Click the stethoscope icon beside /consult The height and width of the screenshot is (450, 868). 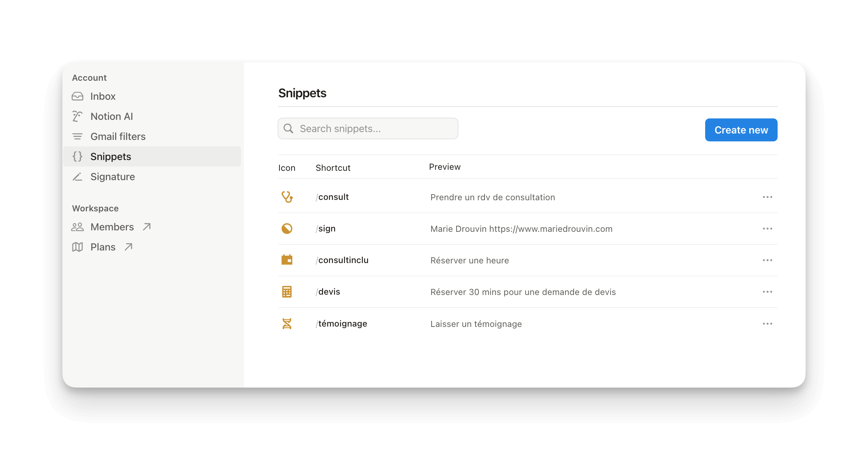coord(287,197)
